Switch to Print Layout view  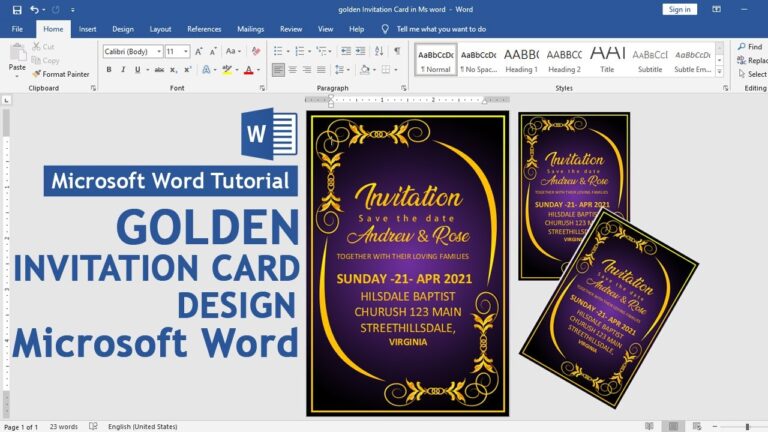tap(673, 426)
